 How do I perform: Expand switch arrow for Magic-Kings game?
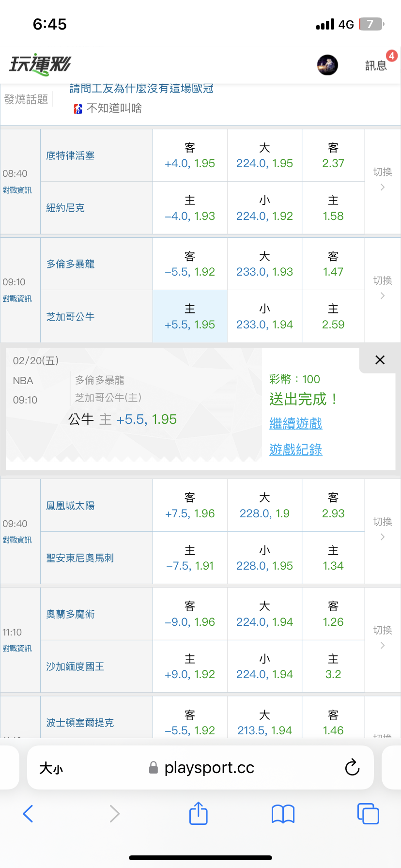[383, 637]
